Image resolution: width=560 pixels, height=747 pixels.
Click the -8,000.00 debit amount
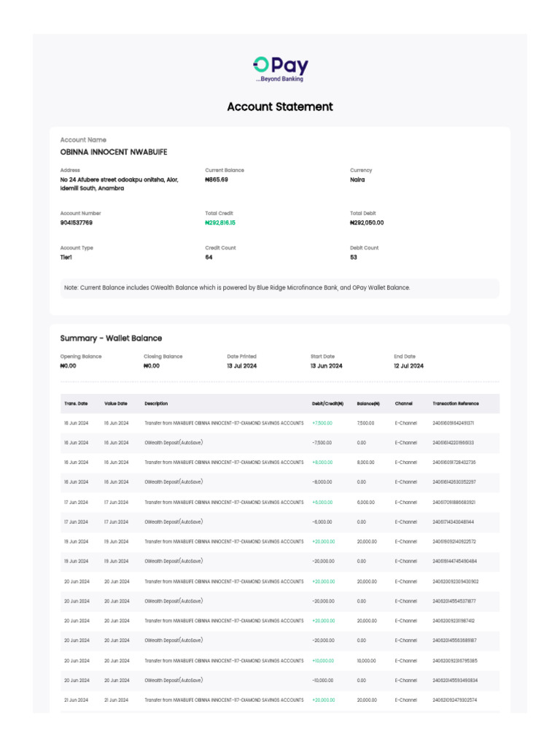(x=322, y=482)
